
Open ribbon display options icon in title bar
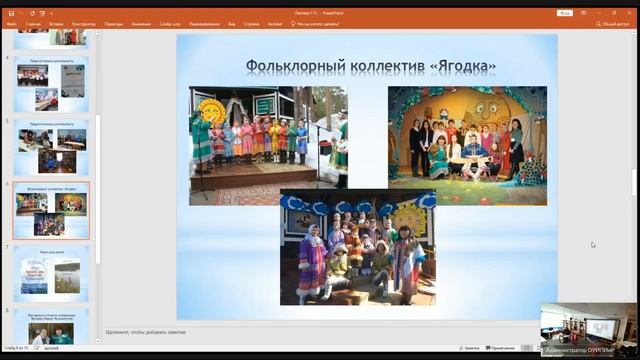coord(584,13)
